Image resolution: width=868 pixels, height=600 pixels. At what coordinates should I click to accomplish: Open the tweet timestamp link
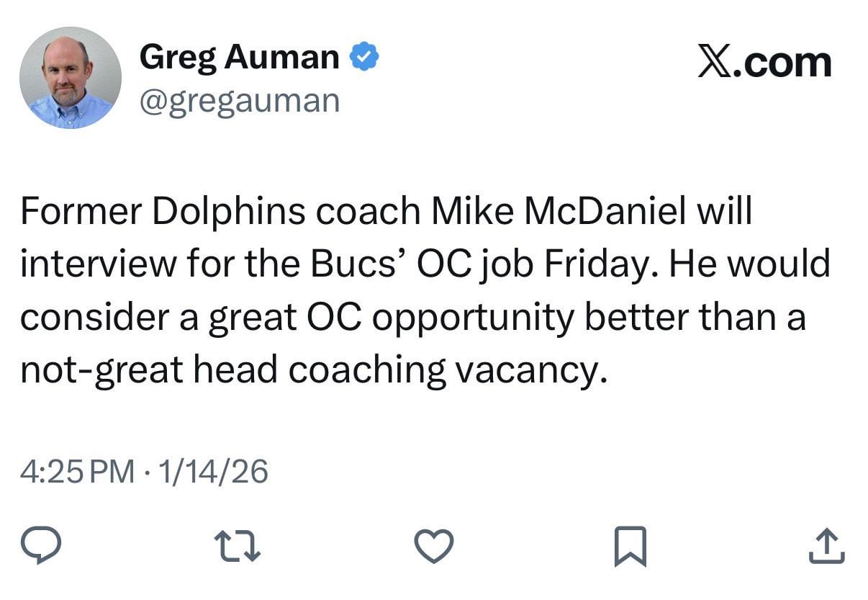pyautogui.click(x=144, y=473)
